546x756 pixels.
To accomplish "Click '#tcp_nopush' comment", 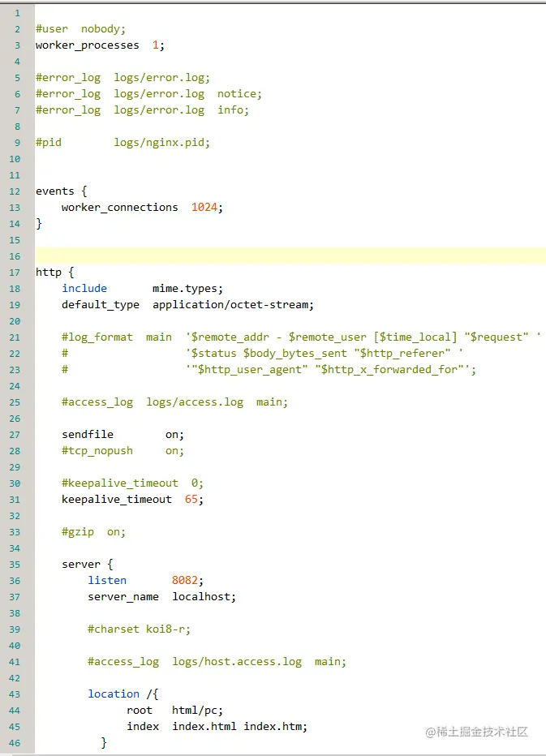I will (x=97, y=451).
